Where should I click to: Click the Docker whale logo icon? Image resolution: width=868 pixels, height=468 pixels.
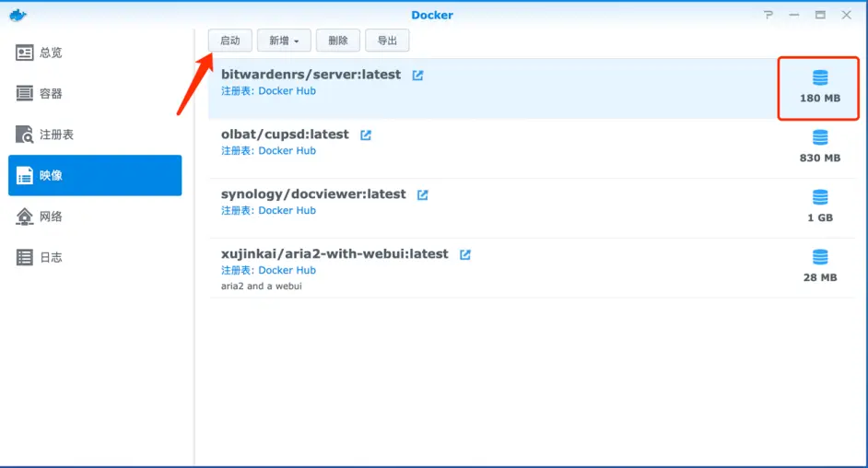coord(18,15)
